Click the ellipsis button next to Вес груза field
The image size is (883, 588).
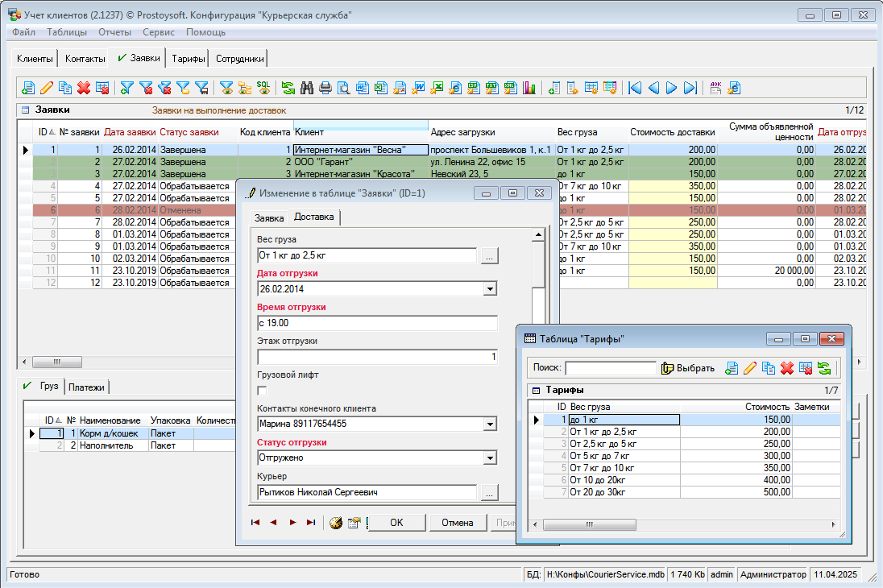click(489, 255)
